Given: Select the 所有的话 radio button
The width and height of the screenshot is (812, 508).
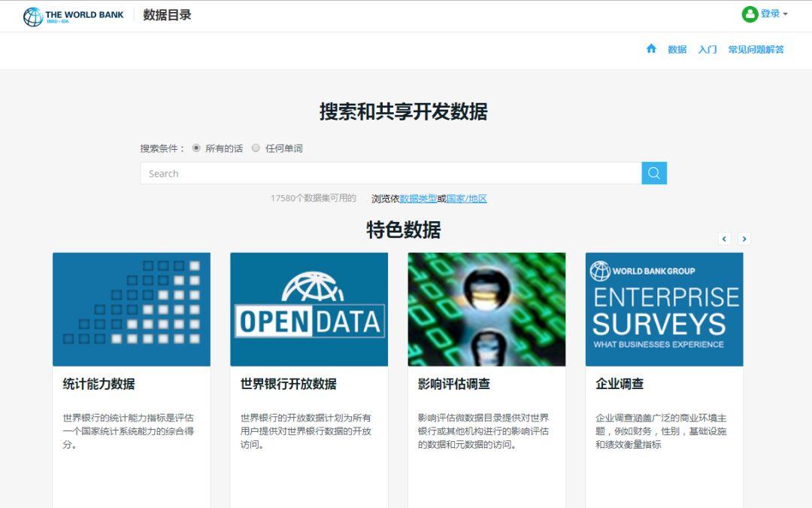Looking at the screenshot, I should [196, 148].
